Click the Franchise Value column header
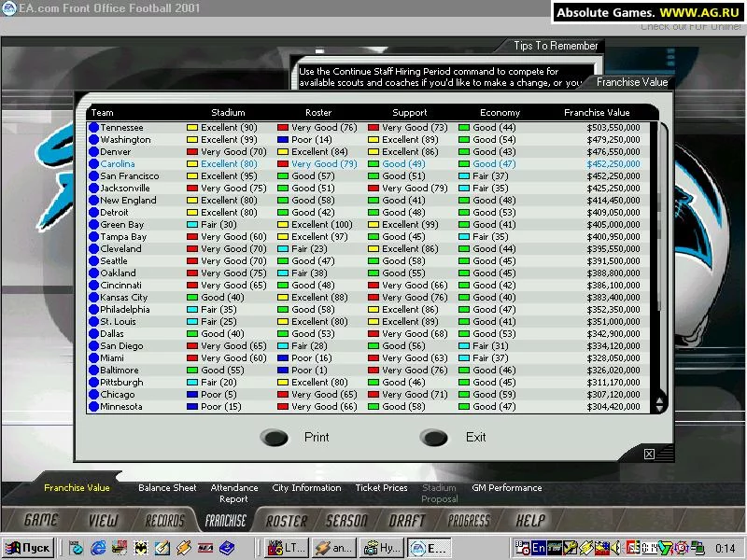Screen dimensions: 747x560 click(597, 113)
